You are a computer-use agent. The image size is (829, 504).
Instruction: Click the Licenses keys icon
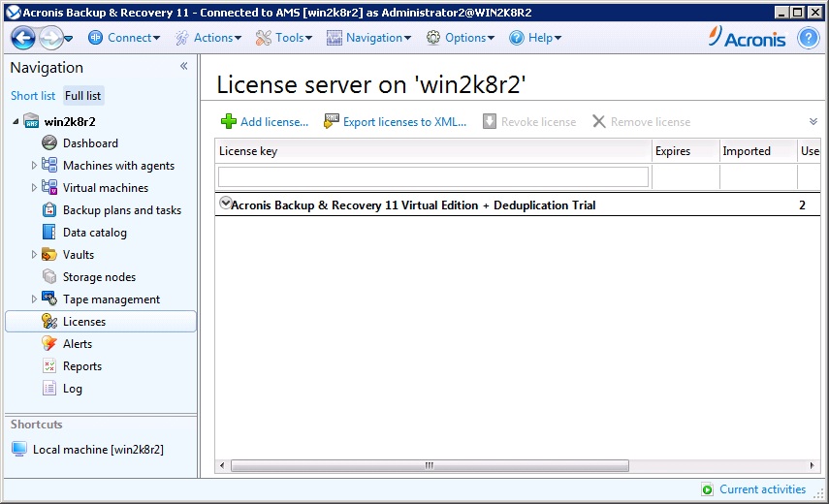pos(49,321)
